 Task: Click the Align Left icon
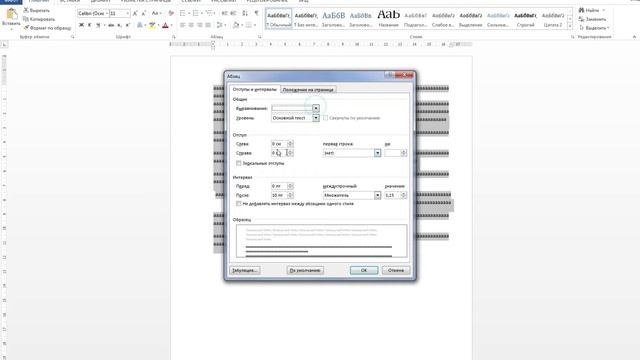(x=182, y=25)
